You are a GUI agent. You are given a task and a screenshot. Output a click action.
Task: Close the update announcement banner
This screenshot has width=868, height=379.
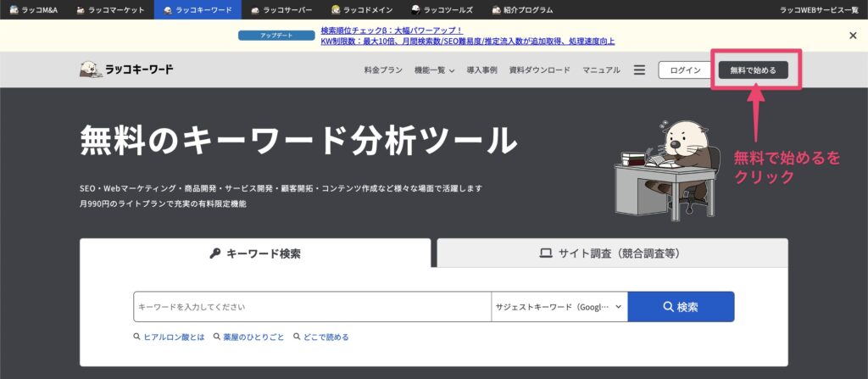pos(853,36)
